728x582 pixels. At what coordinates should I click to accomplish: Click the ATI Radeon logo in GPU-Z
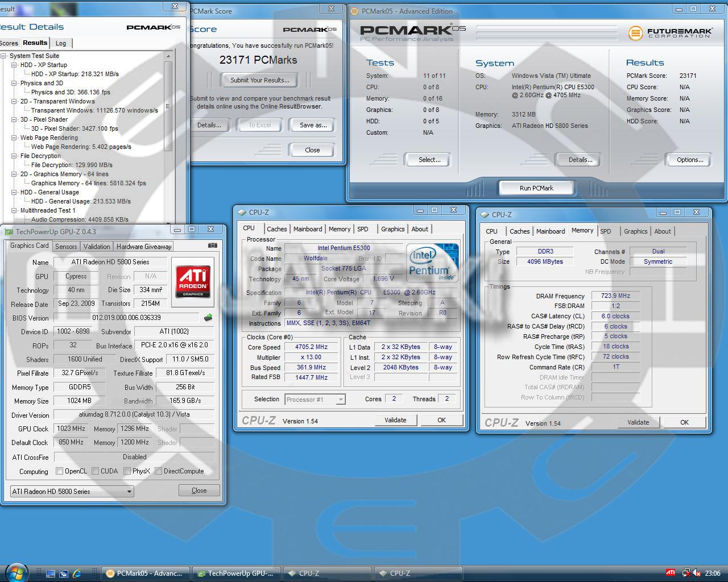click(x=193, y=281)
